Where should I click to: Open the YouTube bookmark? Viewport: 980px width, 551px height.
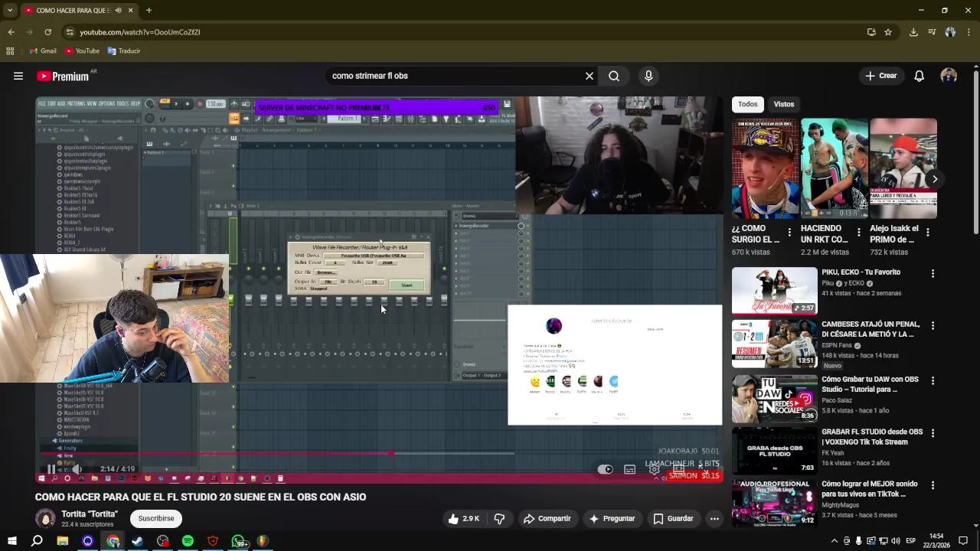click(x=82, y=51)
